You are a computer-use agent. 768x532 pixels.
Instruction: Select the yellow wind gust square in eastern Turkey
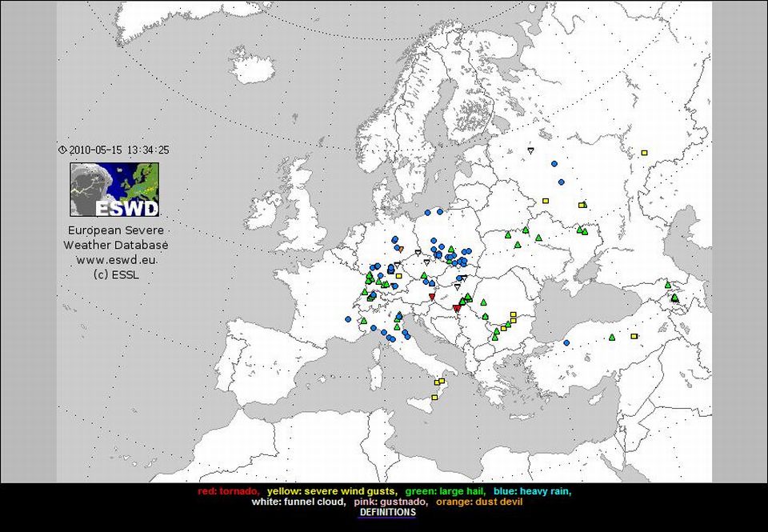(634, 336)
